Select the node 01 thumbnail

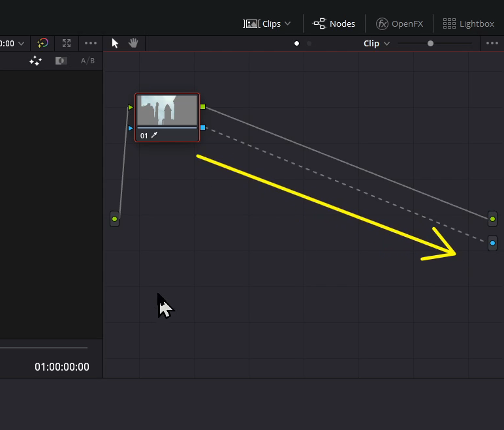click(x=167, y=110)
